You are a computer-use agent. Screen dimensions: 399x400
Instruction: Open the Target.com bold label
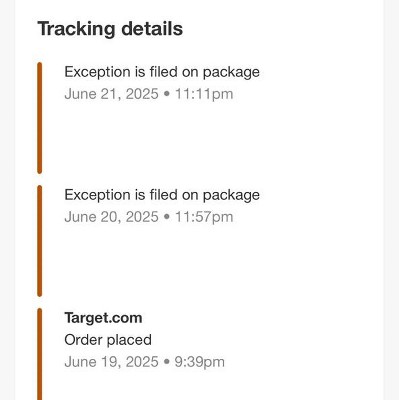pos(103,318)
